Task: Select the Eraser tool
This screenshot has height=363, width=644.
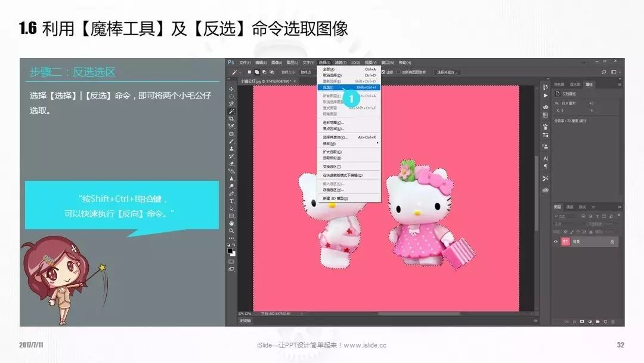Action: (x=231, y=164)
